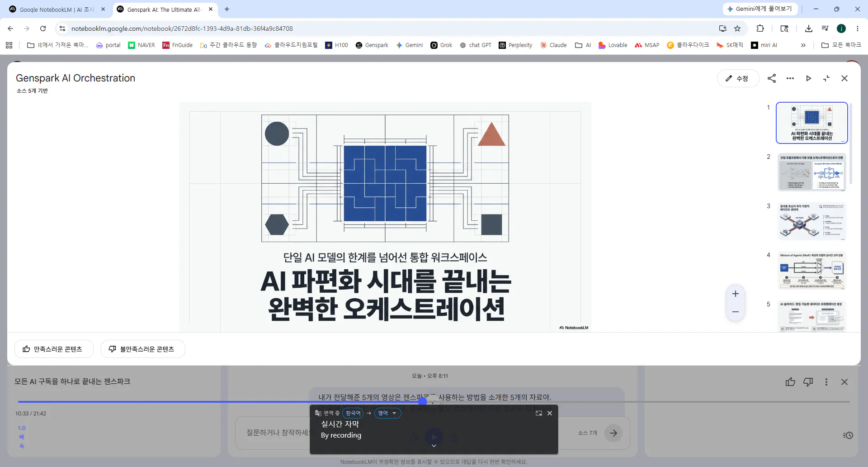This screenshot has height=467, width=868.
Task: Open the slide deck more options menu
Action: click(790, 78)
